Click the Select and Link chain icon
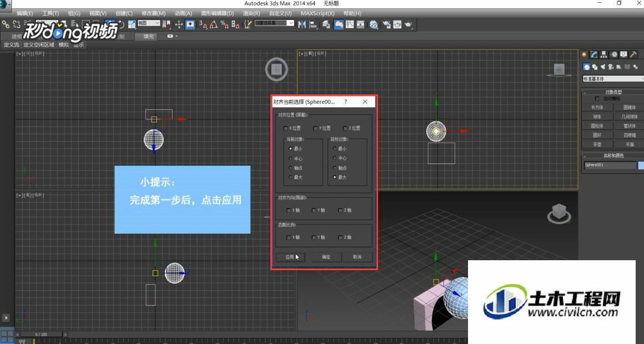The image size is (644, 344). pos(6,24)
